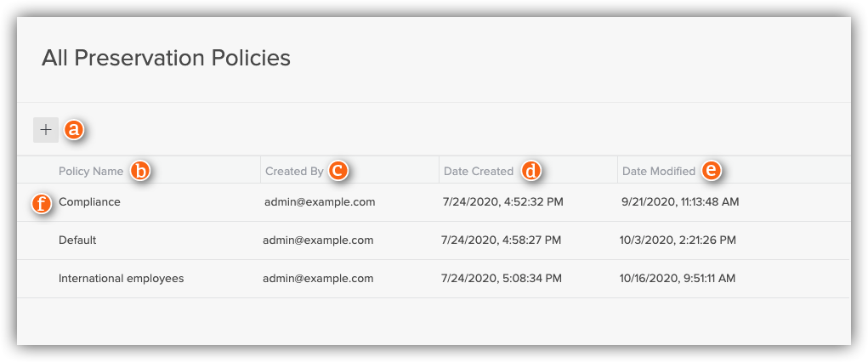Click the 10/16/2020 modified date cell
This screenshot has width=868, height=362.
tap(678, 278)
